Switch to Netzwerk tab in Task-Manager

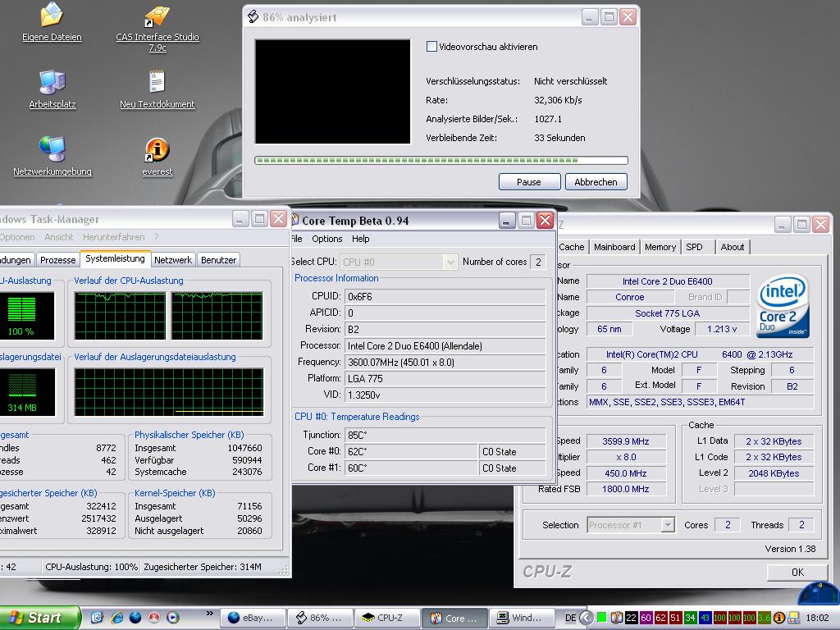(172, 260)
